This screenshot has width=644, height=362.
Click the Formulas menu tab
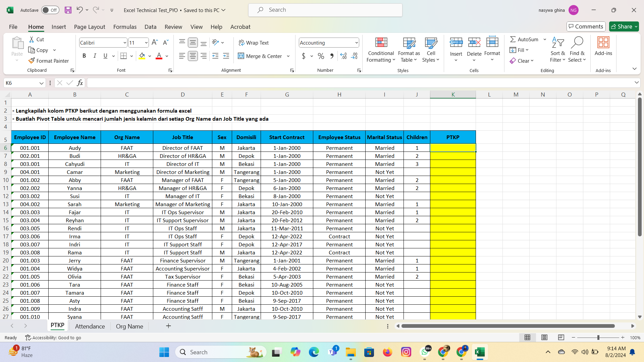[x=125, y=26]
